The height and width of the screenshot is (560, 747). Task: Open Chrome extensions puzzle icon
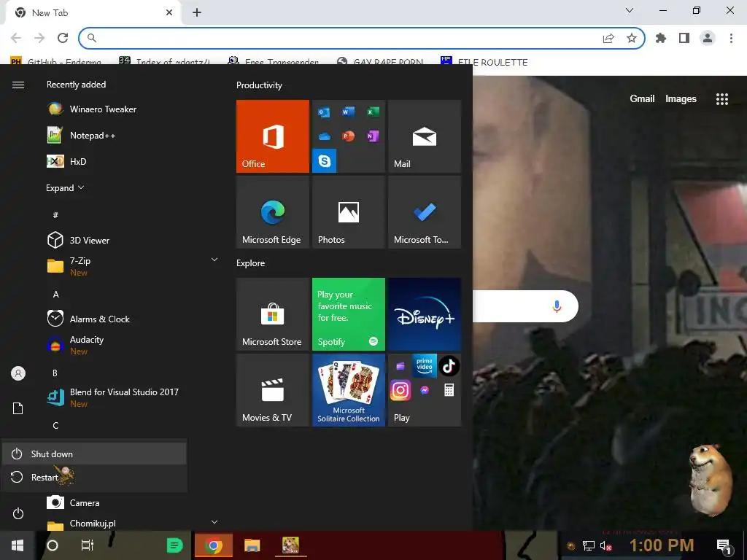(x=661, y=38)
